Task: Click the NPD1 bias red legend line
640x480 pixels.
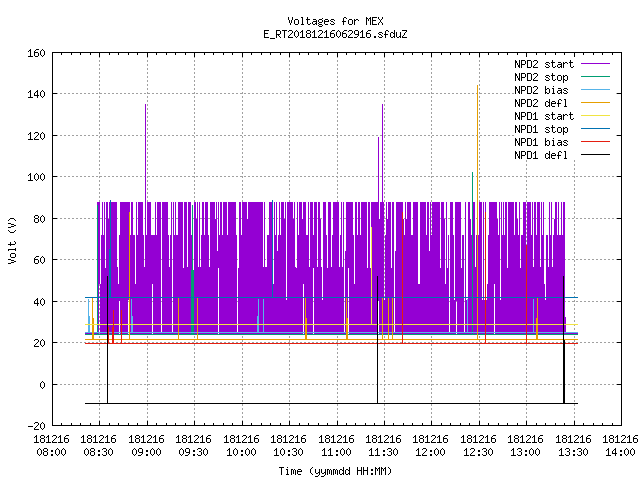Action: (x=595, y=142)
